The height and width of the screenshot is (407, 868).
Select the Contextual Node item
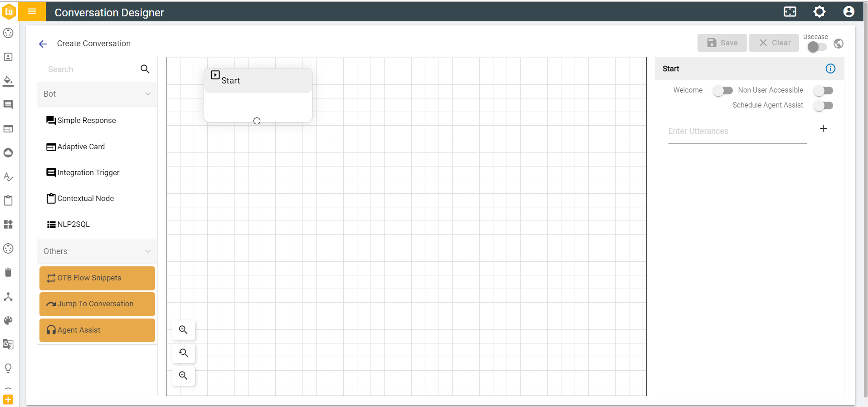[80, 198]
